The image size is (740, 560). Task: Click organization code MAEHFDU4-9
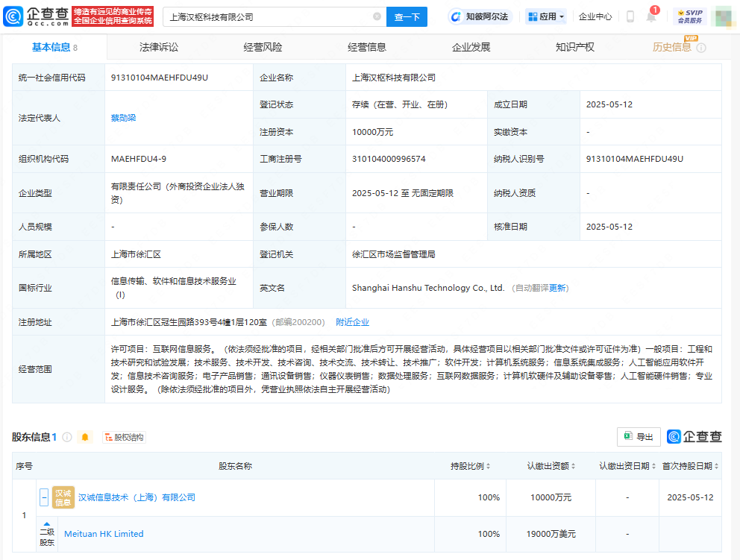point(139,159)
